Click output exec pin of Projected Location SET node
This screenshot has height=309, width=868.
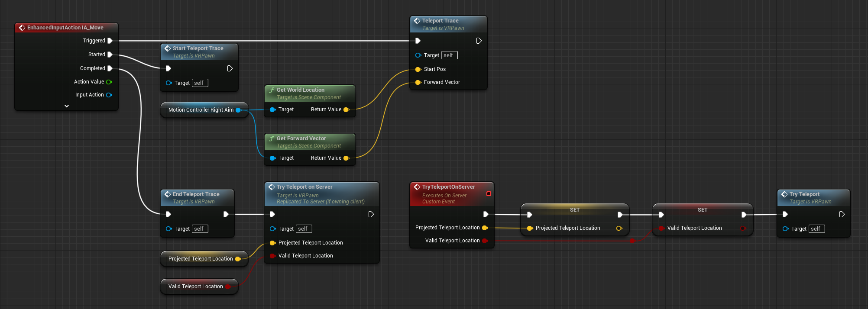click(620, 215)
